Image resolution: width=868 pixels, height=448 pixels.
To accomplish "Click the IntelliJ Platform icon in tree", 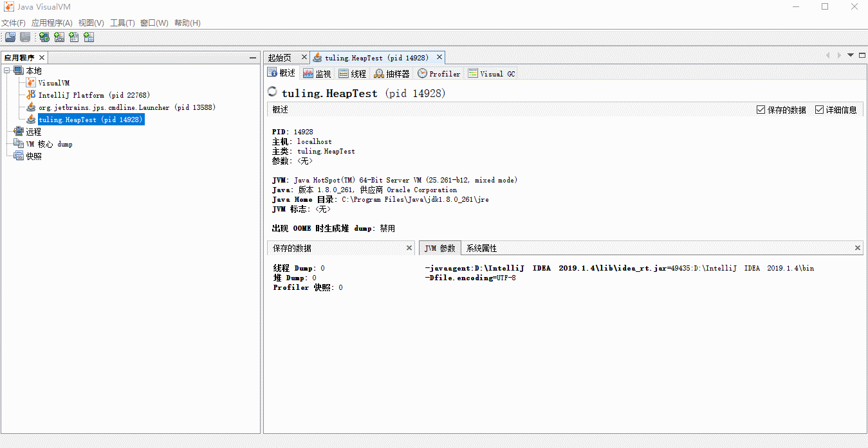I will [31, 95].
